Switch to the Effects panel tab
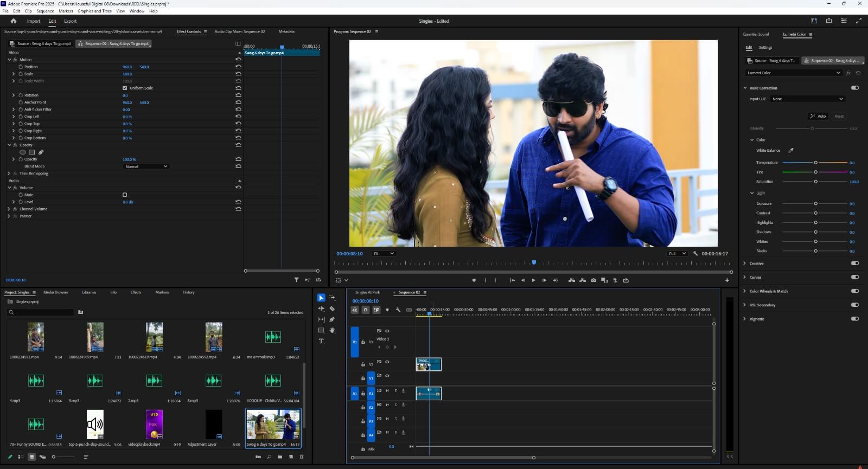 coord(136,292)
